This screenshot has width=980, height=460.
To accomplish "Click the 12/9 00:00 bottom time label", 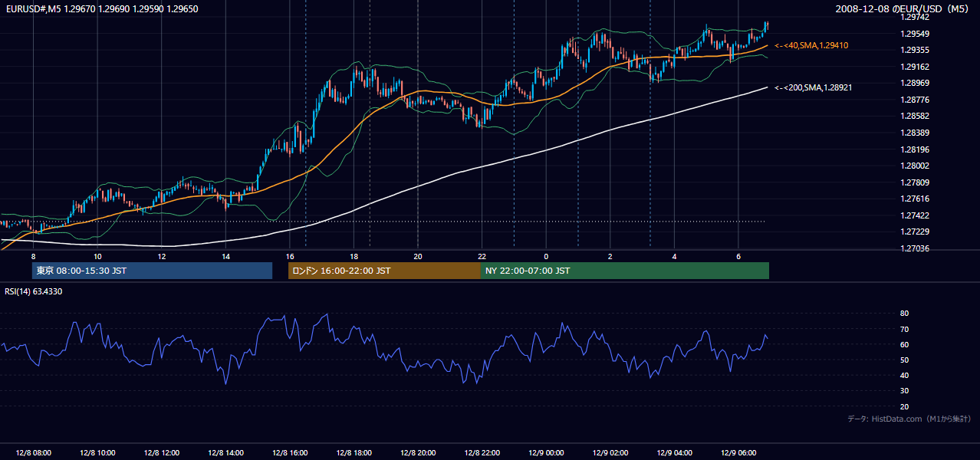I will coord(546,453).
